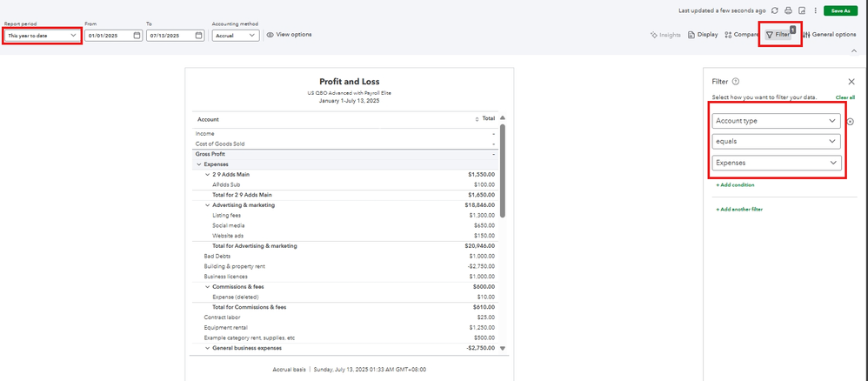The height and width of the screenshot is (381, 868).
Task: Click the Add condition link
Action: click(734, 185)
